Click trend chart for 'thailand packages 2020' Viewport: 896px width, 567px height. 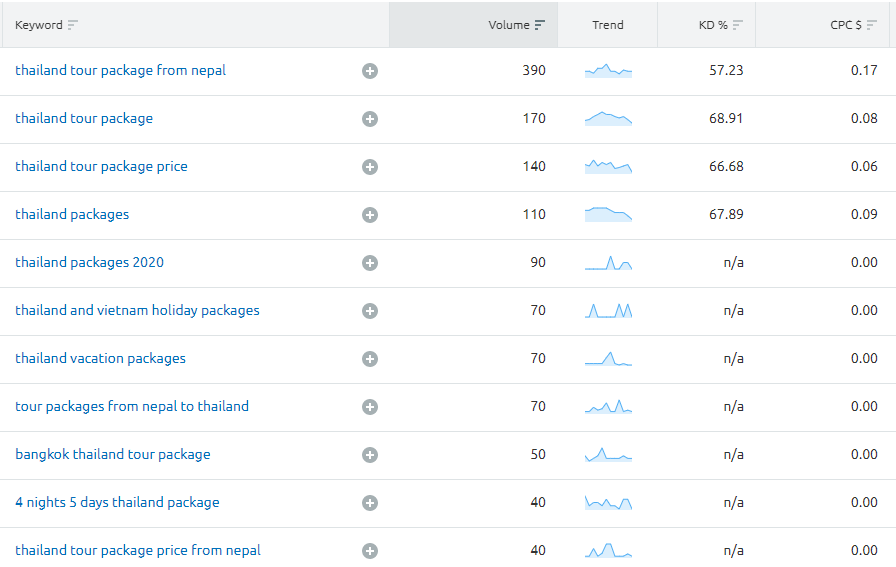[x=608, y=263]
